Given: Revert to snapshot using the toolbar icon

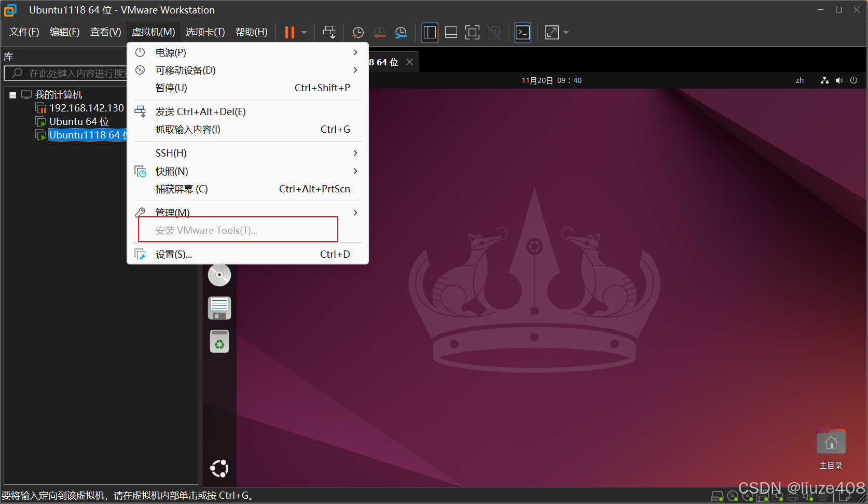Looking at the screenshot, I should coord(379,32).
